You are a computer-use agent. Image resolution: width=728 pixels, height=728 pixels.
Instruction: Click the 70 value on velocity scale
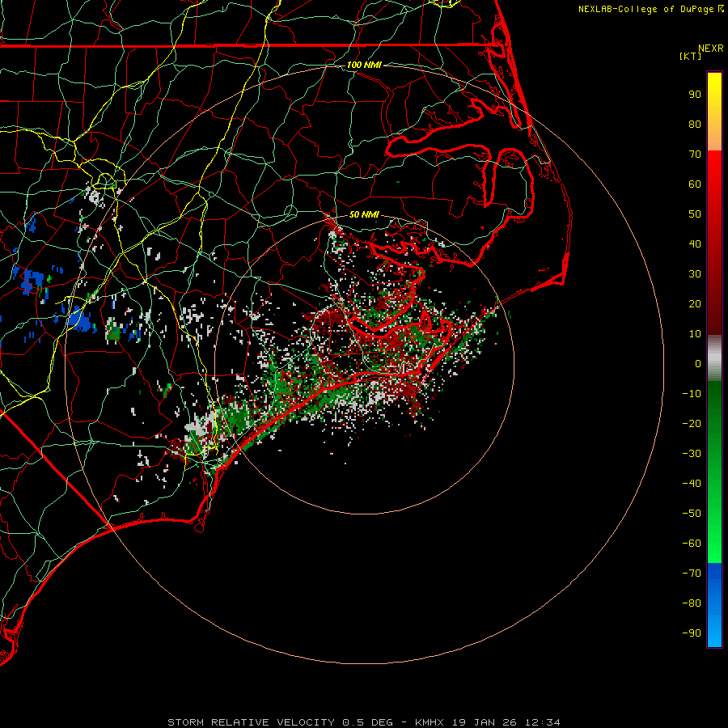(695, 154)
